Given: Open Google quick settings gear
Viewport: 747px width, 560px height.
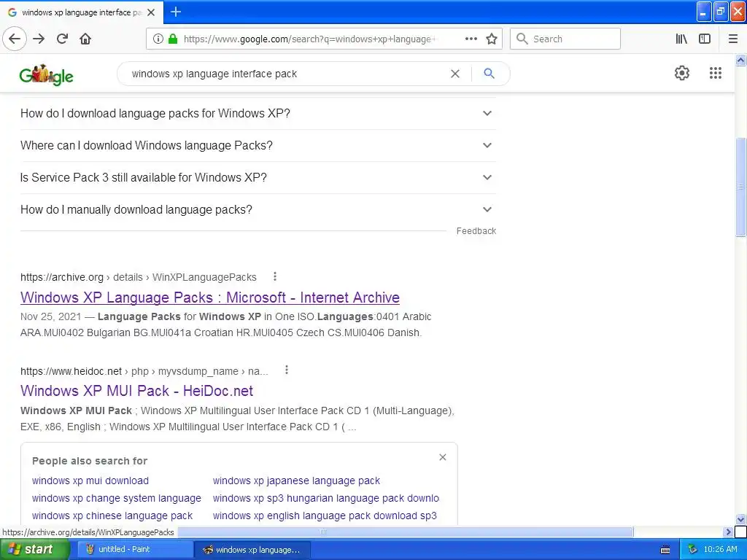Looking at the screenshot, I should pyautogui.click(x=682, y=73).
